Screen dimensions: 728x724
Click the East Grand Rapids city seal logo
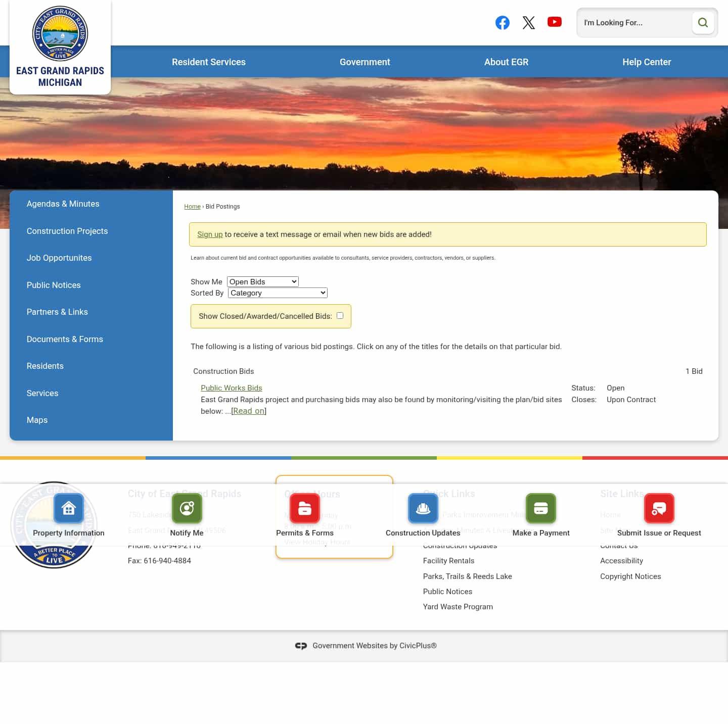tap(60, 34)
